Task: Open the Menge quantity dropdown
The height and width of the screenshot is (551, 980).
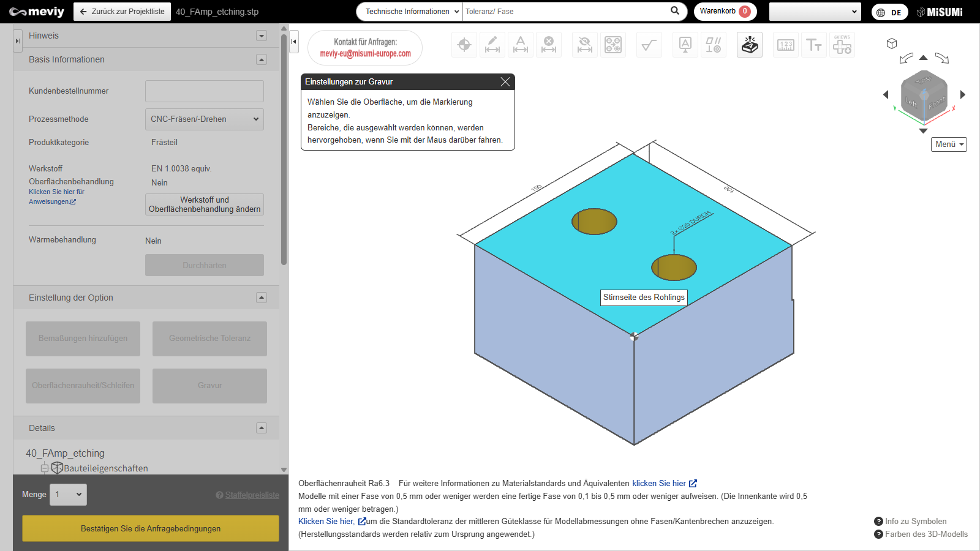Action: point(68,495)
